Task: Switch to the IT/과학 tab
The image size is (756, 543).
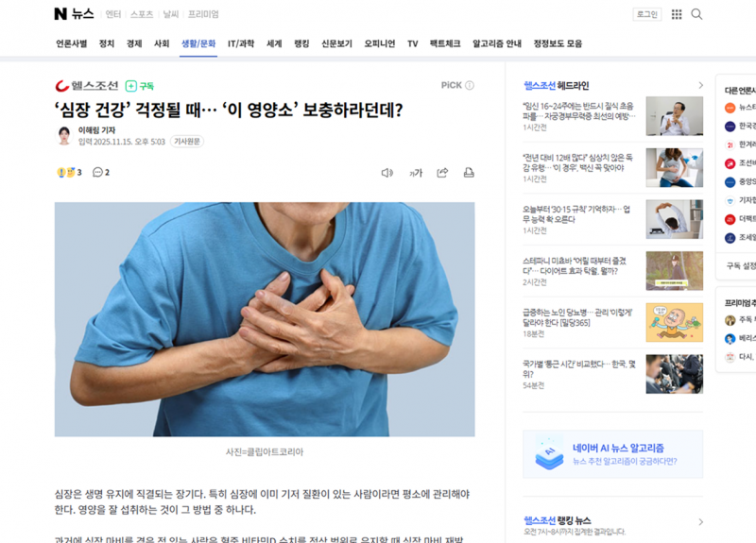Action: click(241, 43)
